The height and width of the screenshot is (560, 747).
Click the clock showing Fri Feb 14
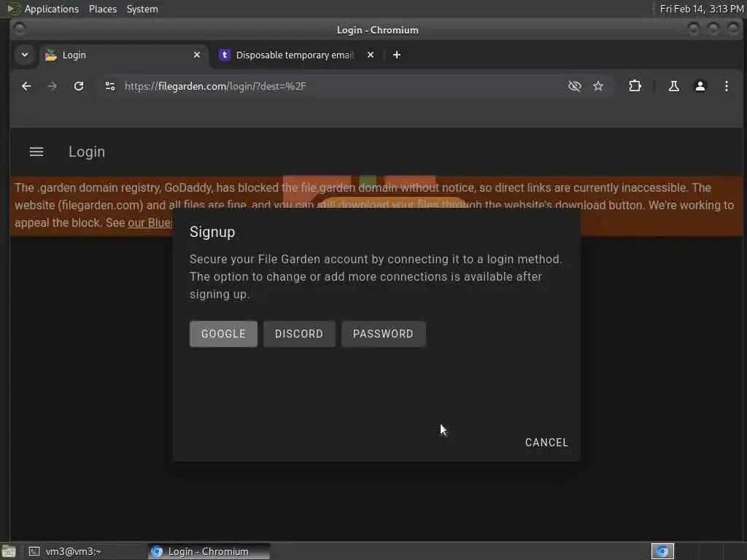[701, 9]
